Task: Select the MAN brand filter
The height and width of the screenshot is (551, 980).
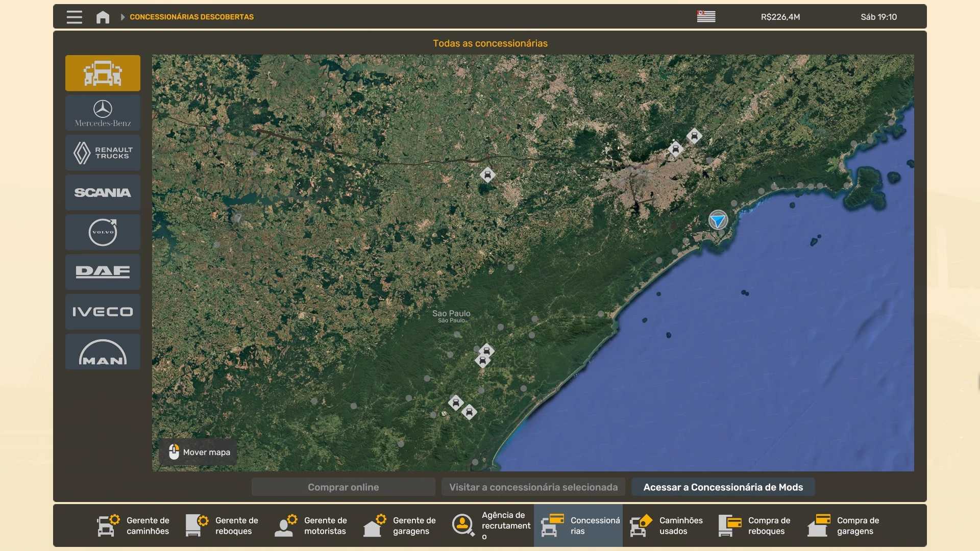Action: pos(103,352)
